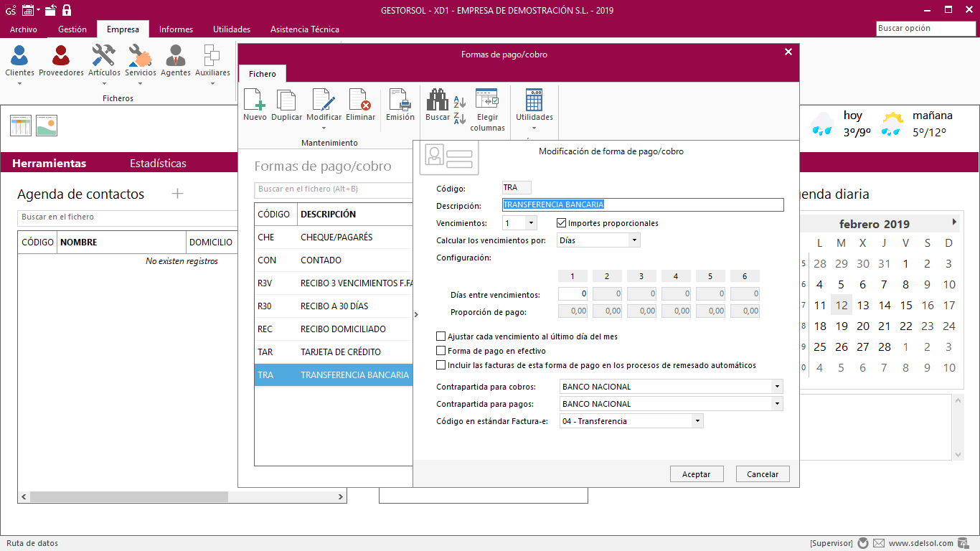
Task: Expand Calcular los vencimientos por dropdown
Action: click(634, 240)
